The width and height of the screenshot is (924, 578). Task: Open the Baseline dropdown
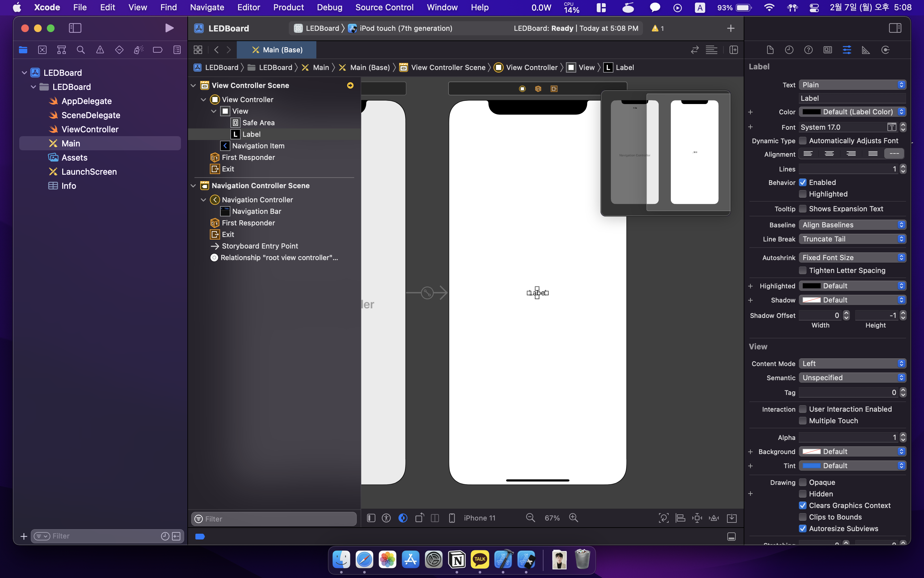(852, 225)
